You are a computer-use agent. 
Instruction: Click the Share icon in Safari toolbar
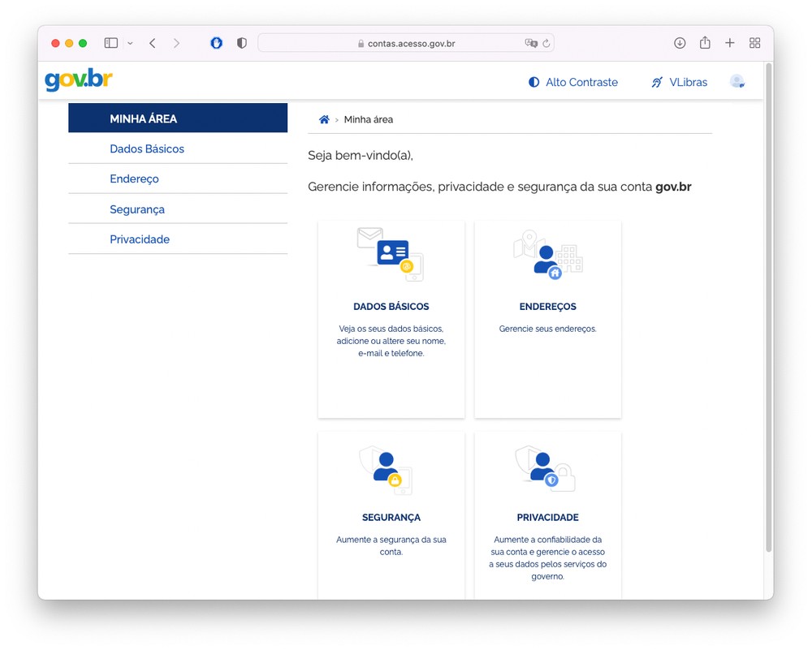705,43
